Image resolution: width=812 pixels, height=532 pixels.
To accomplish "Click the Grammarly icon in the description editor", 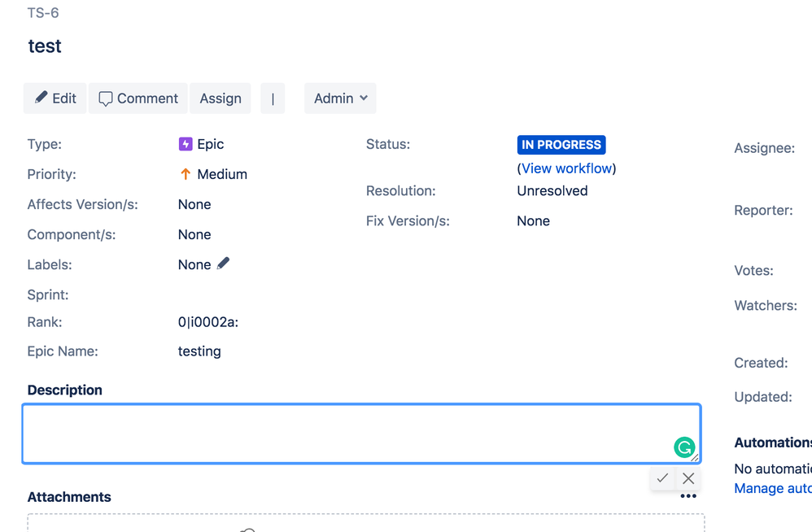I will (685, 447).
